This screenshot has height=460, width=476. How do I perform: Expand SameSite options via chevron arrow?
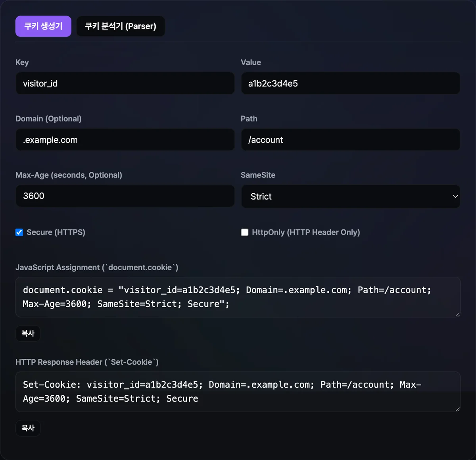455,196
